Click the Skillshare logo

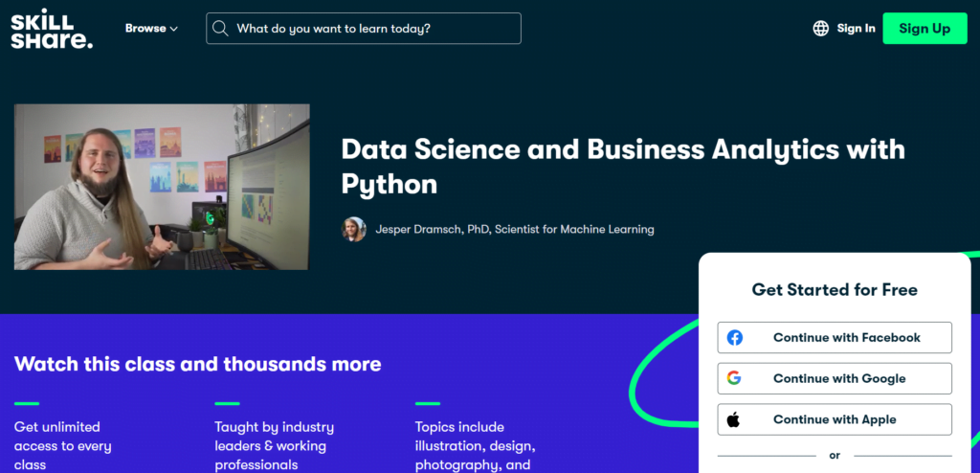52,29
